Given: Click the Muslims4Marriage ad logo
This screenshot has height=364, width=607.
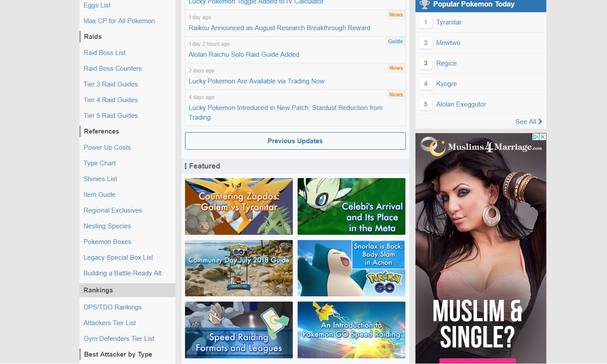Looking at the screenshot, I should coord(481,146).
